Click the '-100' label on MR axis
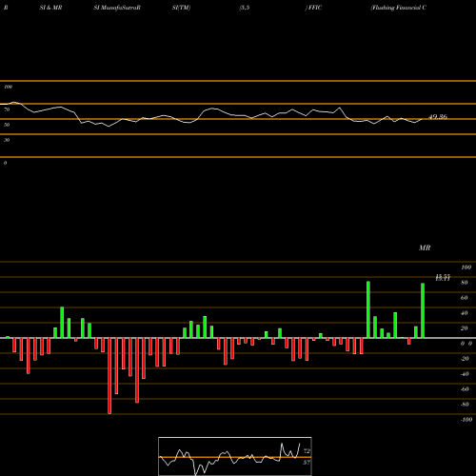Screen dimensions: 476x476 466,420
